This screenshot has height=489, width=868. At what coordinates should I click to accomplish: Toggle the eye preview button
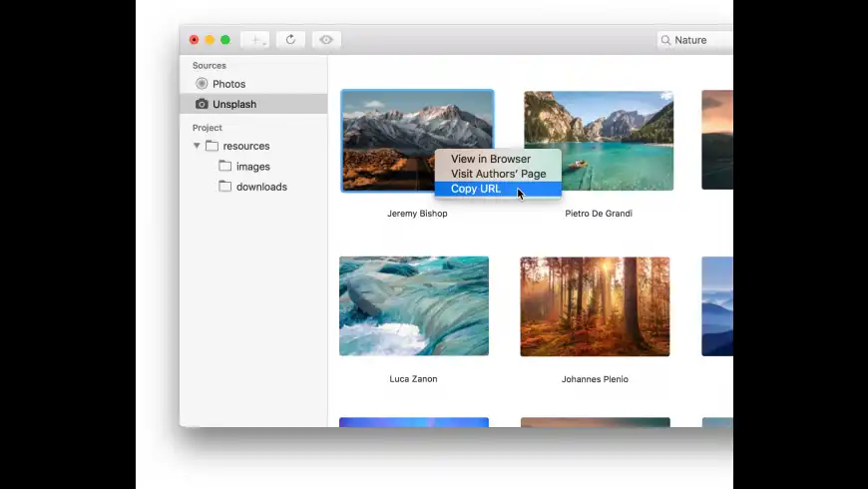326,40
